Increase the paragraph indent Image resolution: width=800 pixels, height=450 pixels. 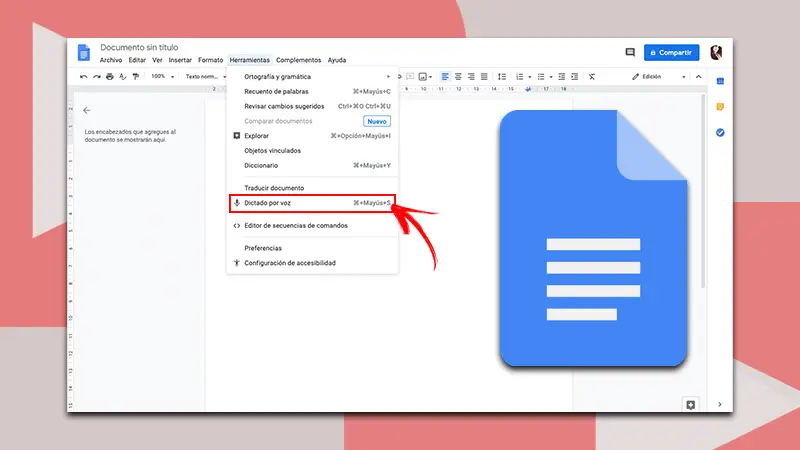pos(574,77)
